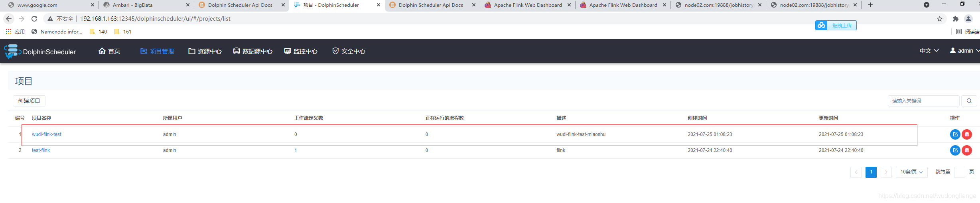The image size is (980, 203).
Task: Click delete icon for wudl-flink-test project
Action: coord(967,134)
